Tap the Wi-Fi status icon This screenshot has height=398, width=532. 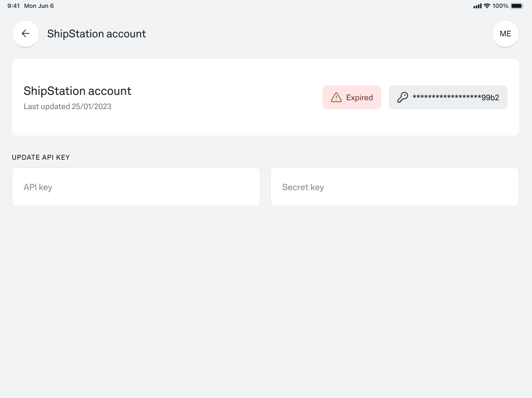pyautogui.click(x=487, y=6)
